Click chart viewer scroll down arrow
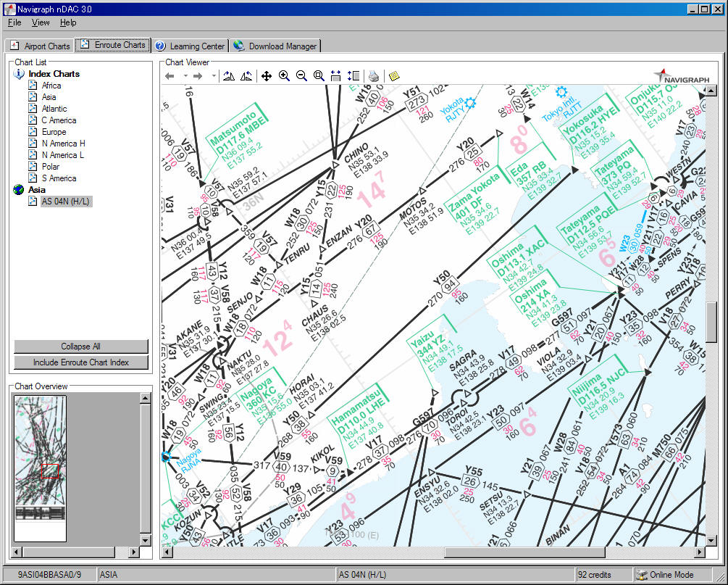 pyautogui.click(x=711, y=540)
